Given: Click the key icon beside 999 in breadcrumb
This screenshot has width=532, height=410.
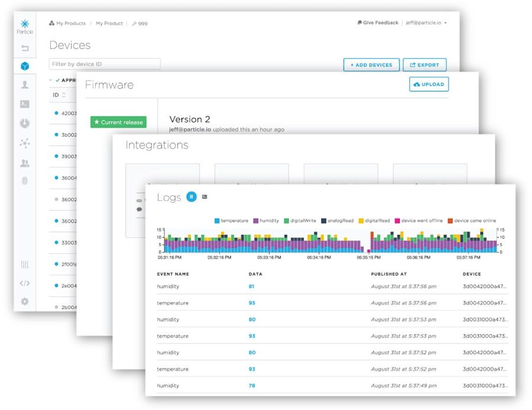Looking at the screenshot, I should [134, 24].
